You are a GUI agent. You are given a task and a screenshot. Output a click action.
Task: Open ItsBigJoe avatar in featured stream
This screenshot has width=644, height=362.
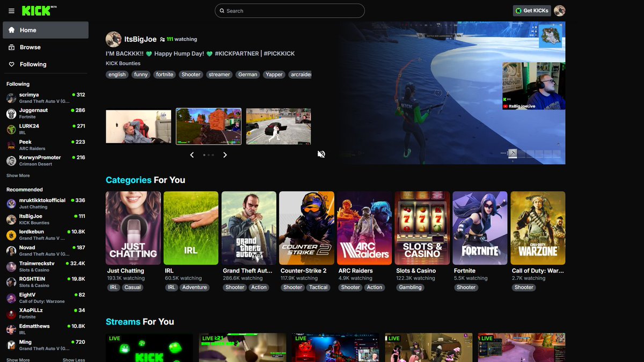113,39
